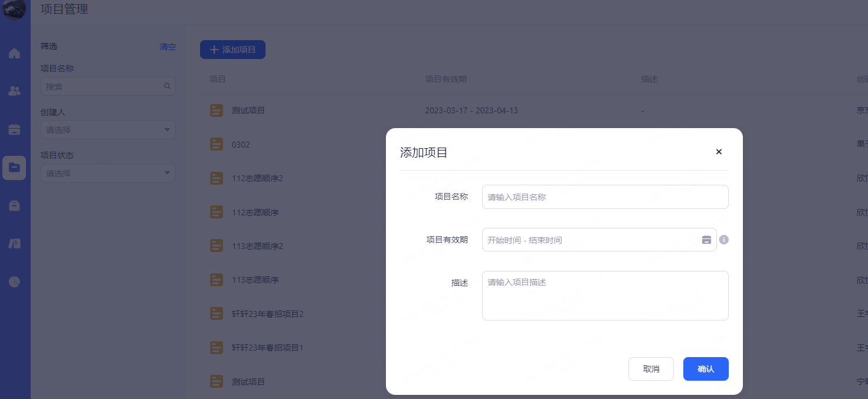The image size is (868, 399).
Task: Expand the 项目状态 dropdown filter
Action: pyautogui.click(x=108, y=174)
